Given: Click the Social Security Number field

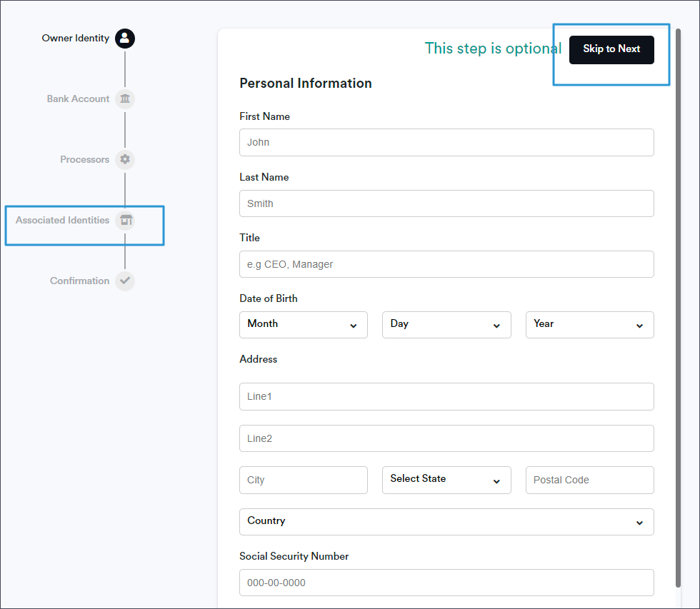Looking at the screenshot, I should [x=446, y=583].
